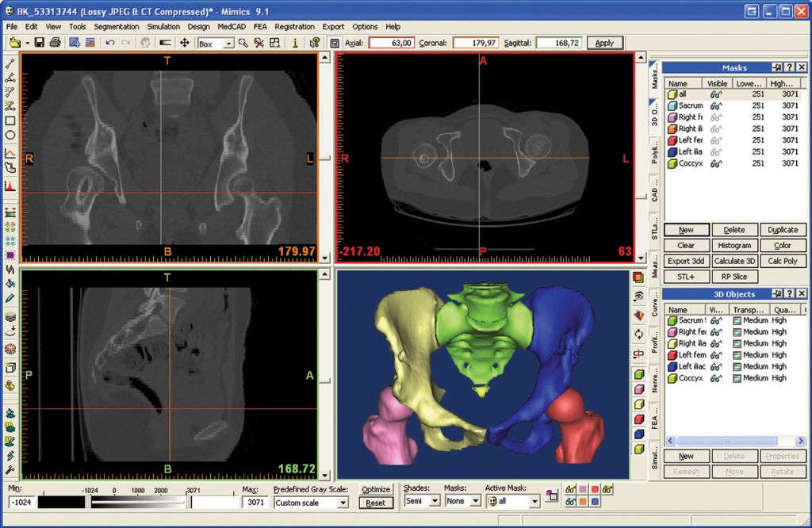
Task: Open the Shades dropdown set to Semi
Action: (435, 501)
